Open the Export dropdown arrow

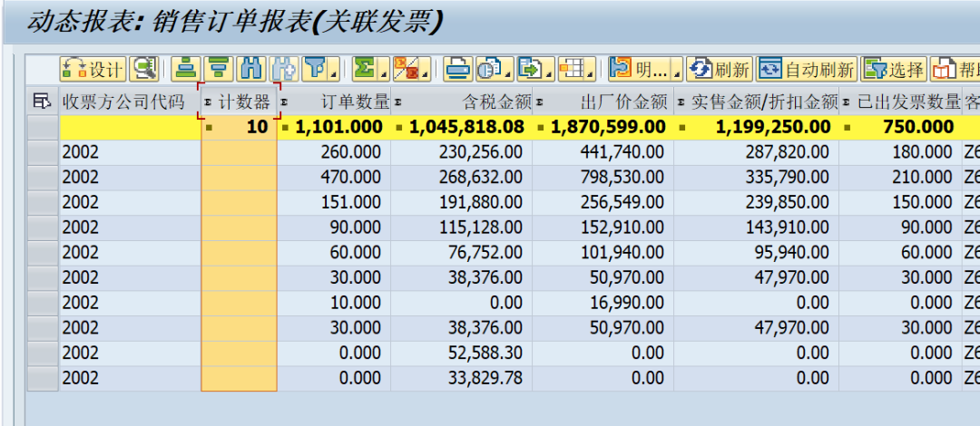click(550, 75)
